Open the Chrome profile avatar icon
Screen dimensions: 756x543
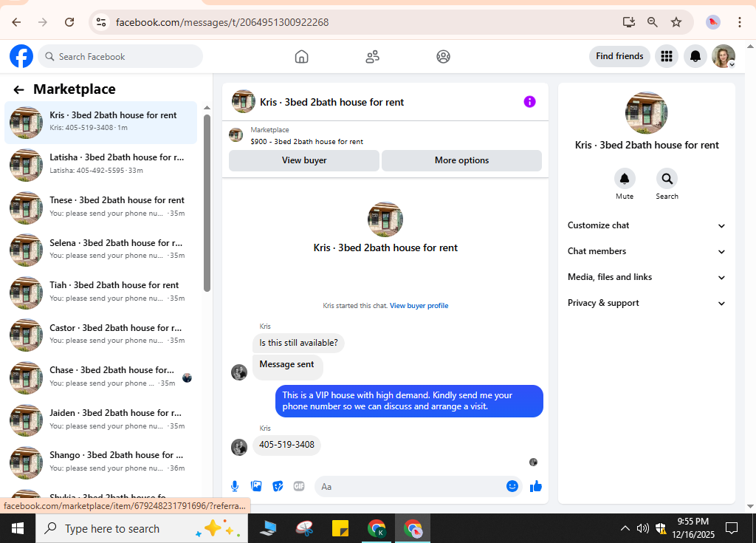tap(712, 22)
